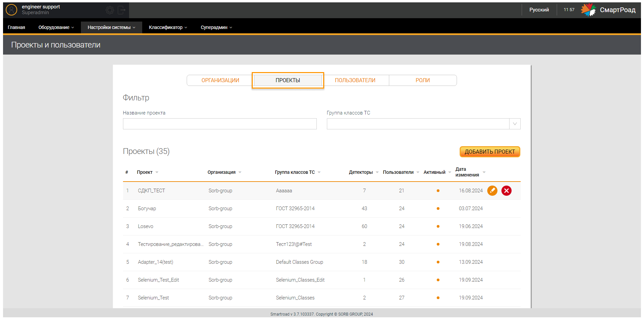Click engineer support username text
This screenshot has width=644, height=320.
41,7
